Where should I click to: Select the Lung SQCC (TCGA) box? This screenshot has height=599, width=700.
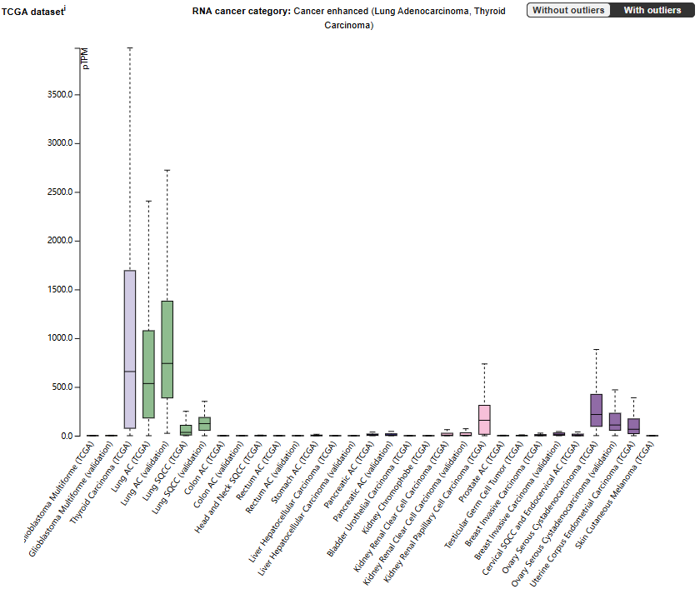[186, 430]
